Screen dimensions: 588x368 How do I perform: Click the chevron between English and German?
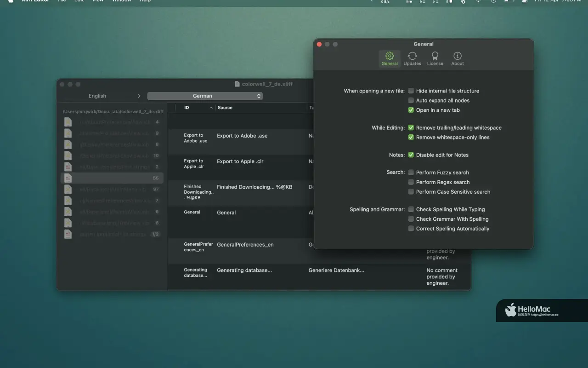[x=139, y=96]
